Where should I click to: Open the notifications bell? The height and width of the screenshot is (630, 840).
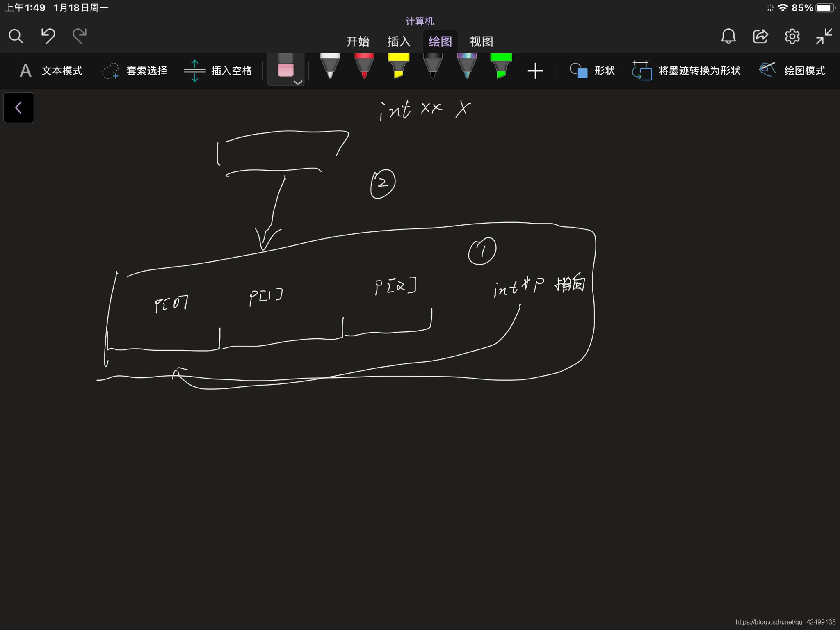(728, 37)
